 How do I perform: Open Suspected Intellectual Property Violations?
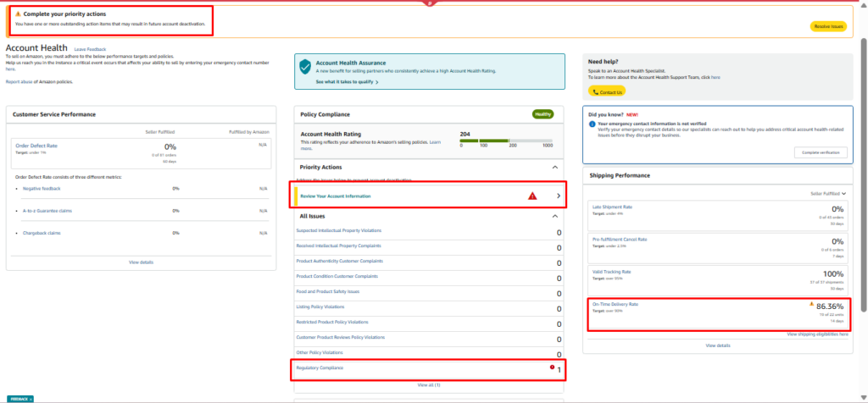pos(339,230)
